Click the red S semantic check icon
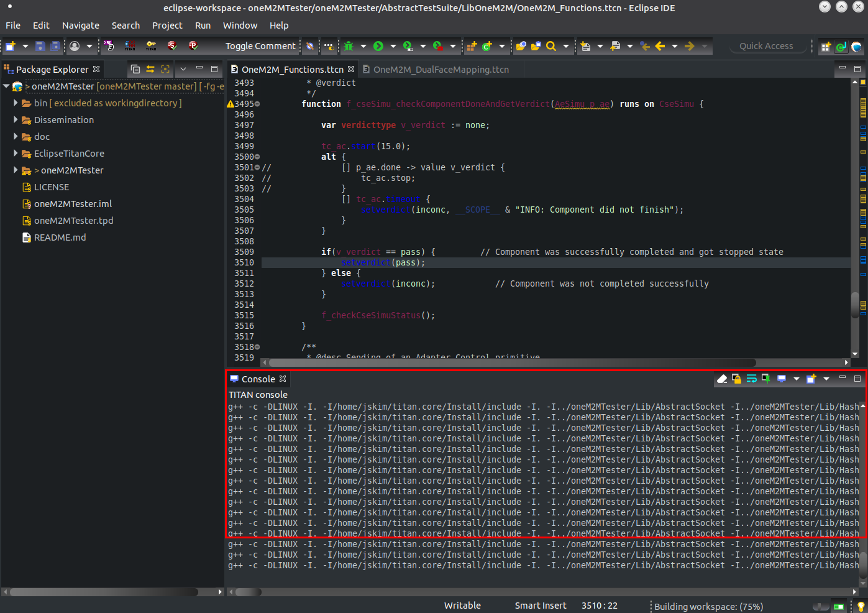The image size is (868, 613). click(172, 46)
